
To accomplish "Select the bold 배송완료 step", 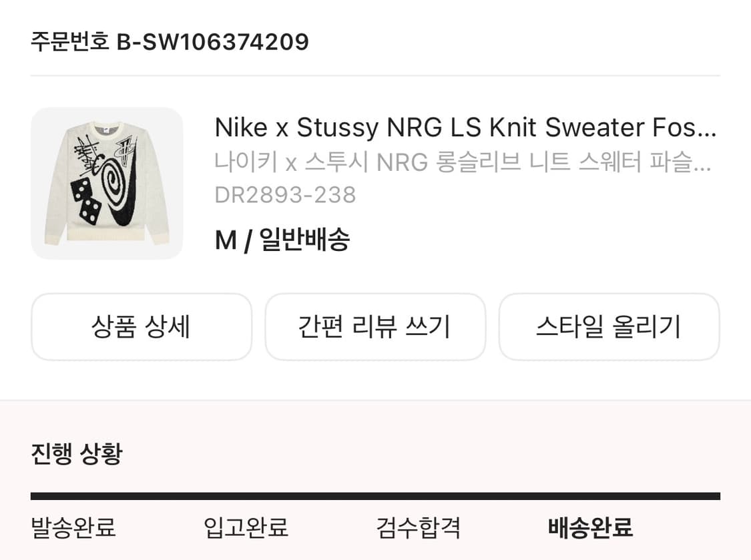I will 590,527.
